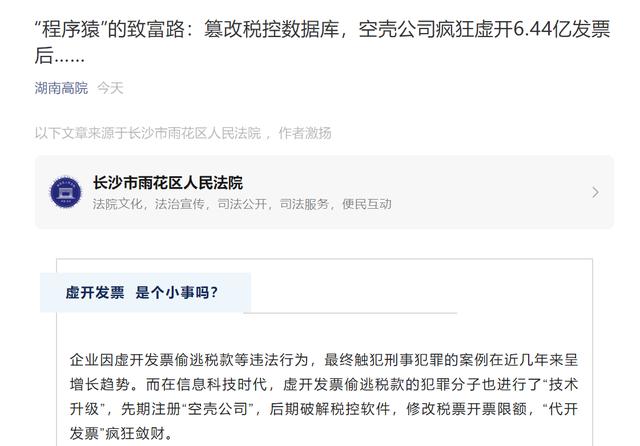Click the 虚开发票 heading text
The height and width of the screenshot is (446, 640).
coord(95,292)
